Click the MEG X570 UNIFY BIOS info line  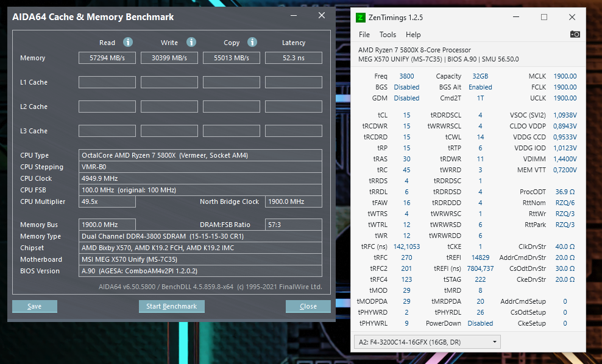(439, 59)
